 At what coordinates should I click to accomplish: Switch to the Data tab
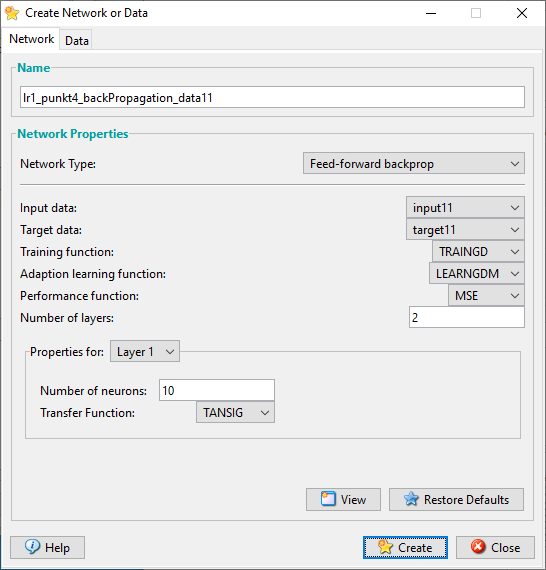[76, 40]
